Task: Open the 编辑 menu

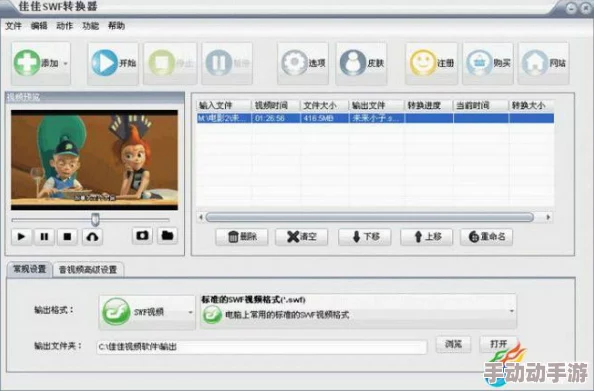Action: 39,26
